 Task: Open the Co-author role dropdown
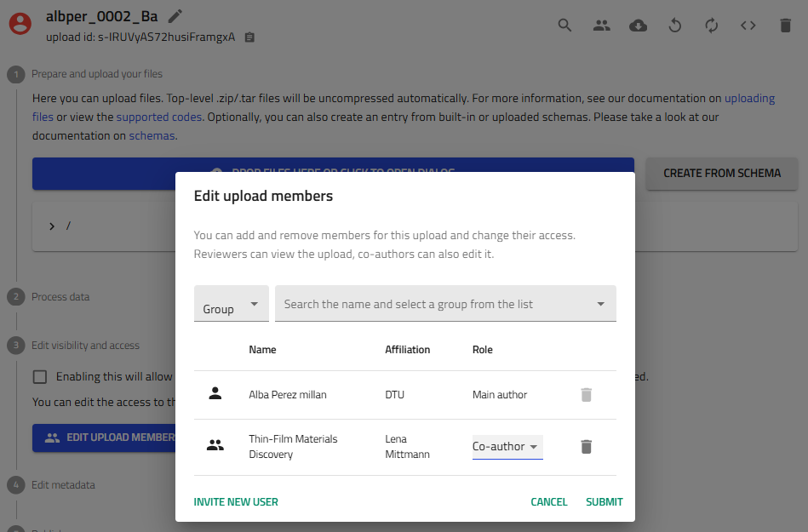(507, 446)
